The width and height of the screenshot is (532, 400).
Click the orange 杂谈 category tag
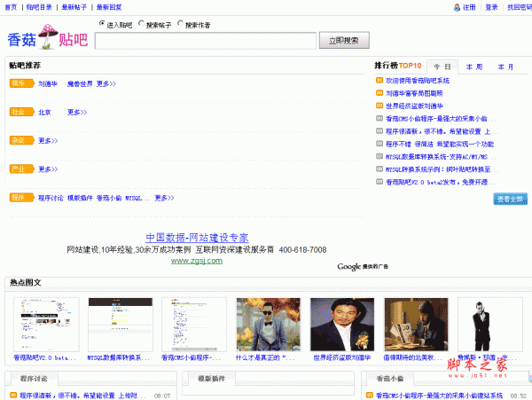click(21, 140)
